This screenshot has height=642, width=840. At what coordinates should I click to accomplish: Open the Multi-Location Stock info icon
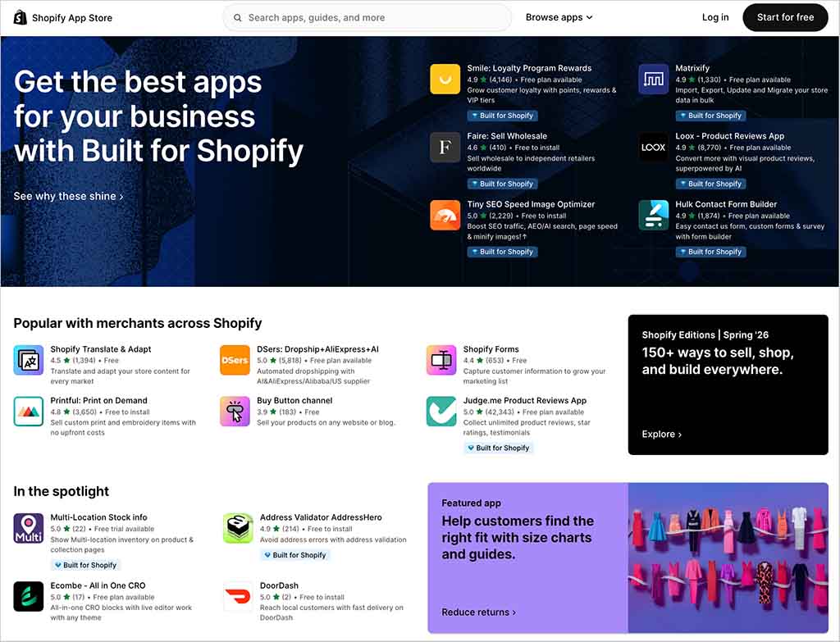click(x=29, y=528)
